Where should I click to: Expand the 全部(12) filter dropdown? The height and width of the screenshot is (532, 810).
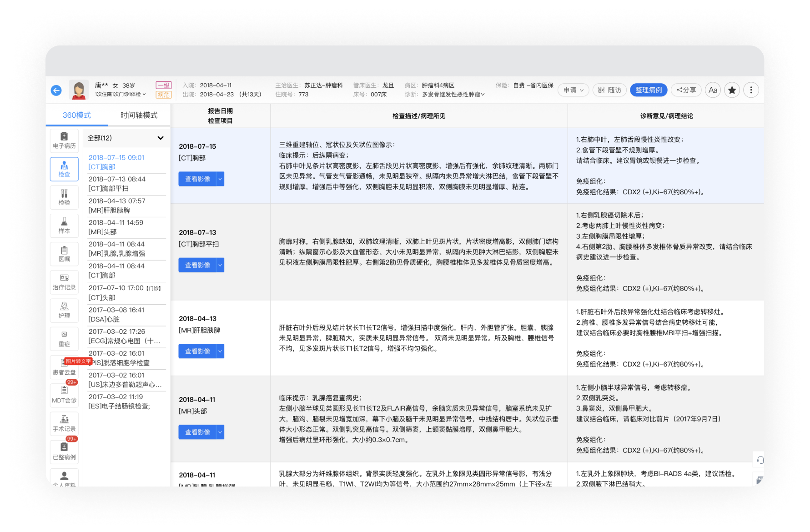(160, 138)
